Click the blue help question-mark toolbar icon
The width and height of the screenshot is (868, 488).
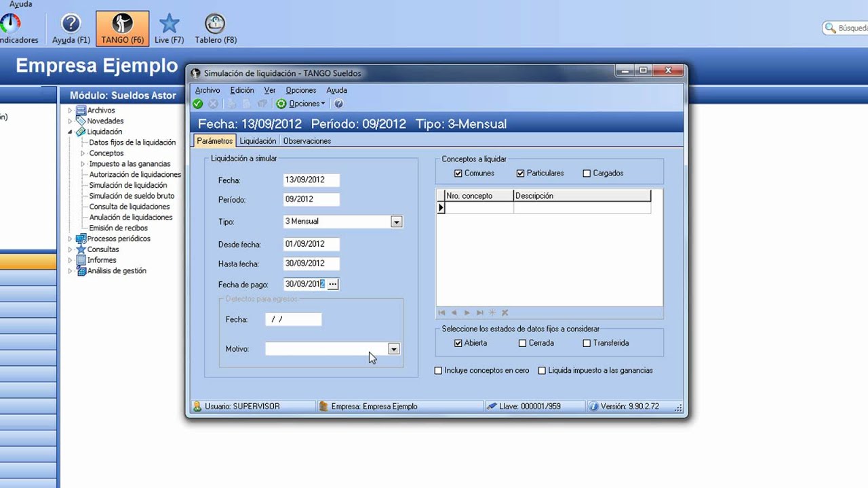[338, 104]
